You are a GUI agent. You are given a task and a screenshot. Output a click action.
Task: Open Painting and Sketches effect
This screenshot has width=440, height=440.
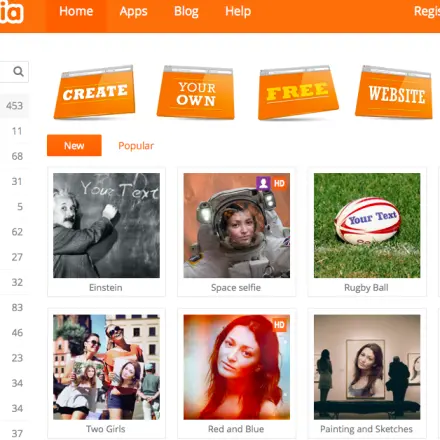(367, 367)
